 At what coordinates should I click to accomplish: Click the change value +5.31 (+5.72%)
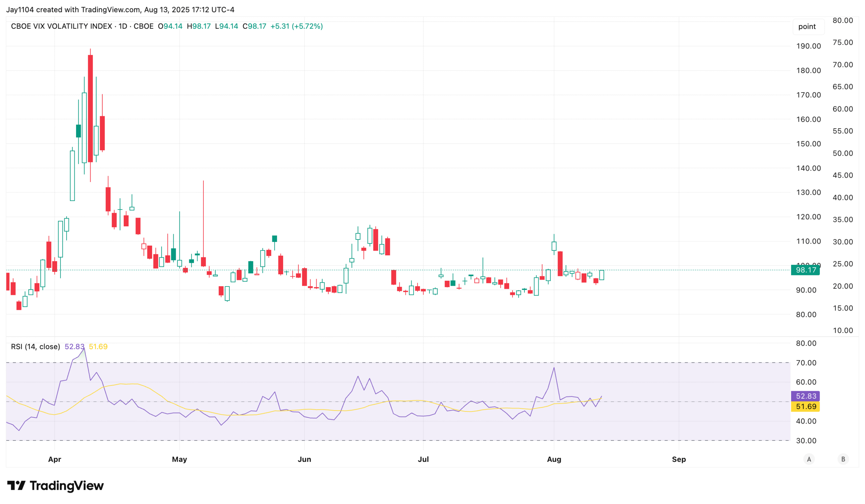[297, 26]
